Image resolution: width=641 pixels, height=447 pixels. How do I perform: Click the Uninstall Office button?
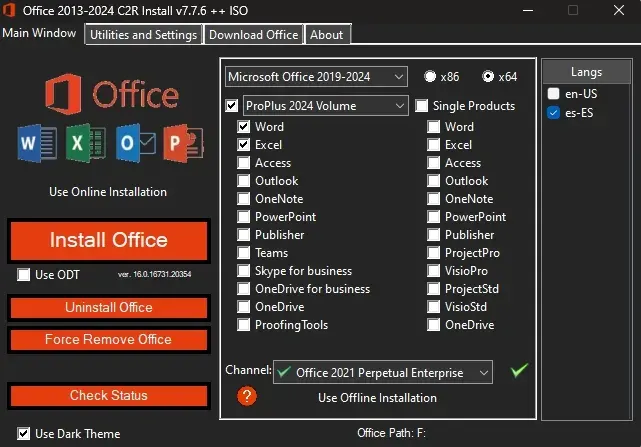[109, 308]
